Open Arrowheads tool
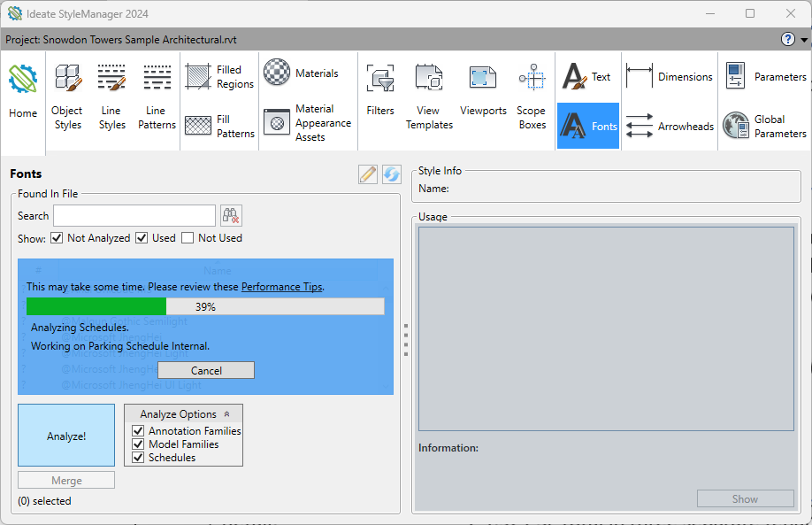The height and width of the screenshot is (525, 812). pyautogui.click(x=670, y=126)
